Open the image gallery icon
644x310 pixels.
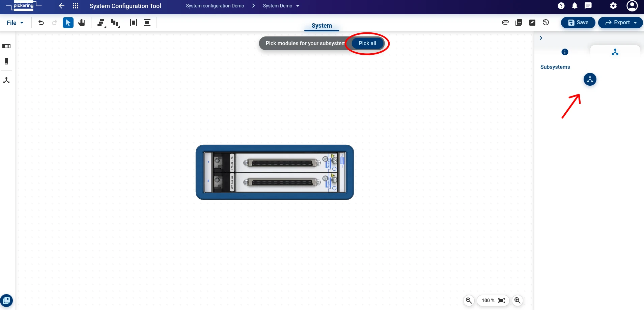tap(519, 23)
